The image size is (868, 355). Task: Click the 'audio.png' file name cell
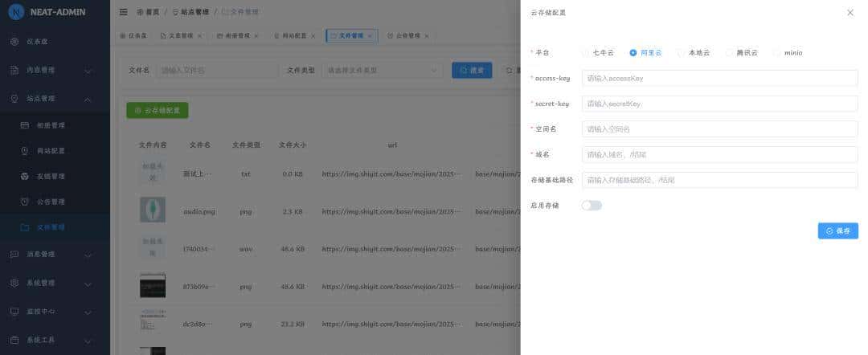coord(199,212)
